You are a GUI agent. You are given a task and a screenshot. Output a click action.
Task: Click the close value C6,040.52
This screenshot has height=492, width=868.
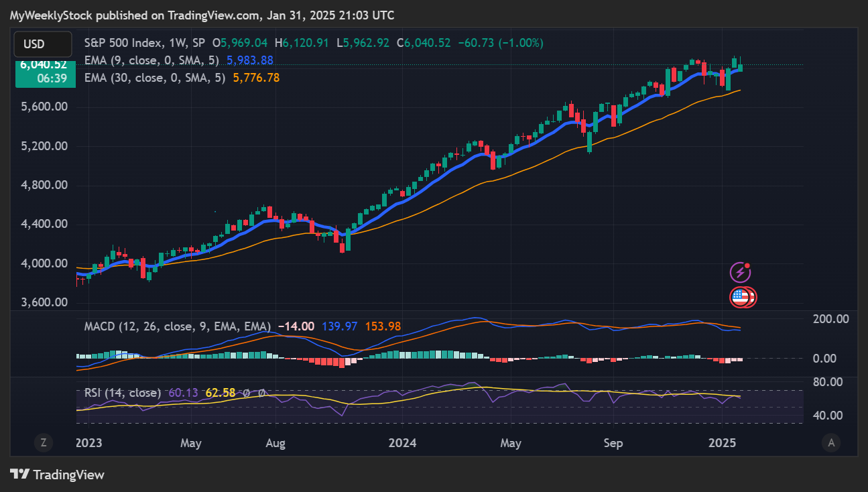424,43
